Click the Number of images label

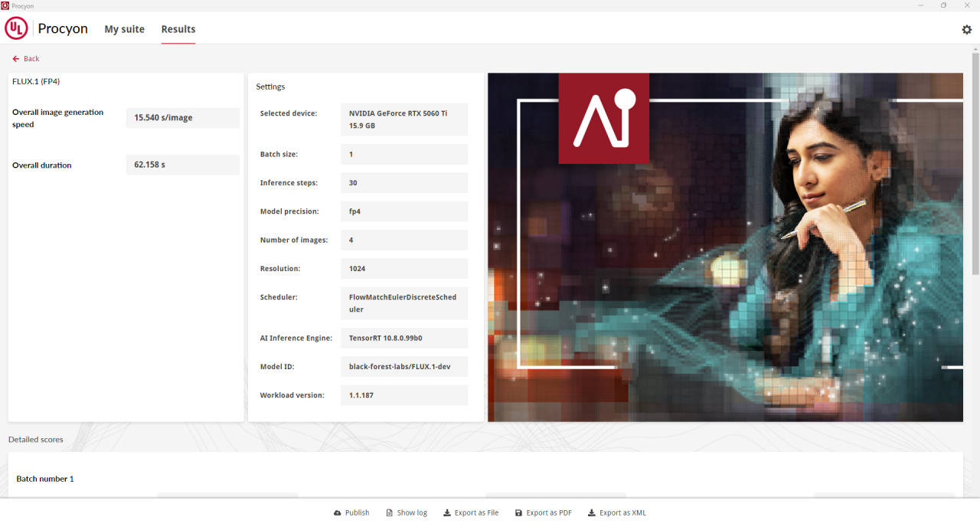[294, 240]
